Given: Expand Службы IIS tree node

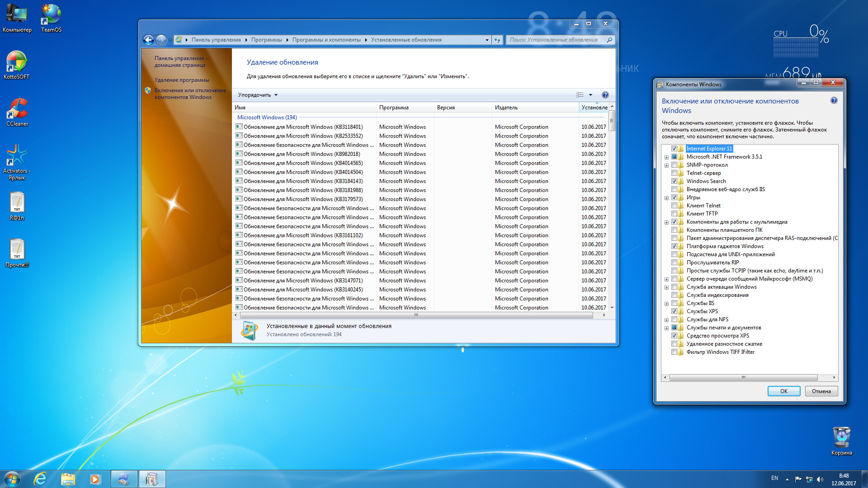Looking at the screenshot, I should click(x=666, y=304).
